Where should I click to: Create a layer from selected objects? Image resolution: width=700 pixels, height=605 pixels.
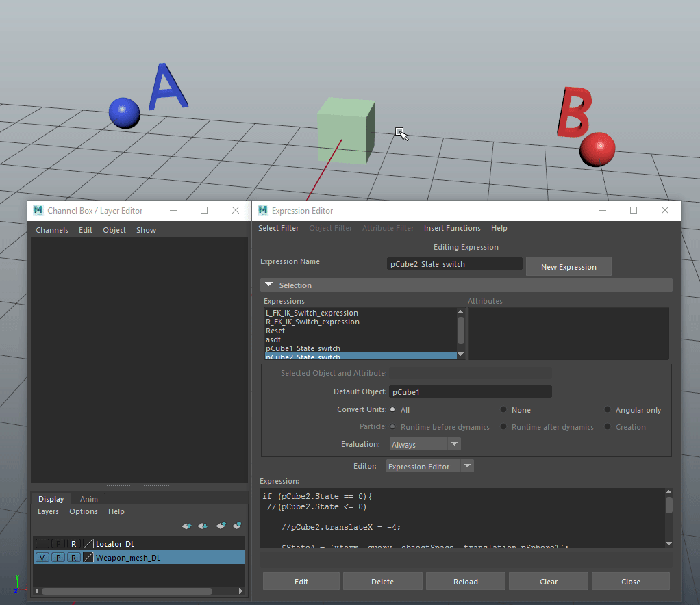[237, 526]
